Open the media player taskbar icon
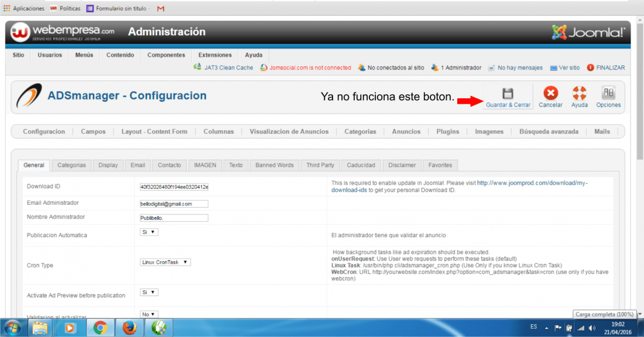The height and width of the screenshot is (337, 644). [x=70, y=328]
